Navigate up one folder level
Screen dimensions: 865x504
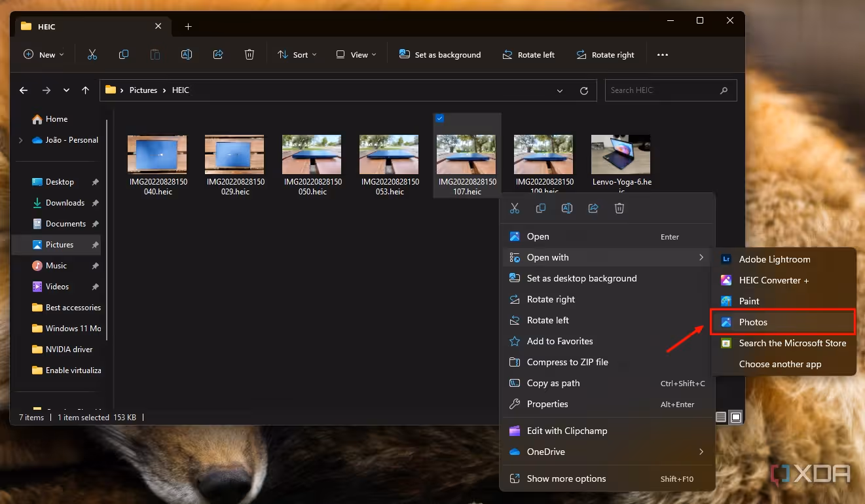pos(85,90)
